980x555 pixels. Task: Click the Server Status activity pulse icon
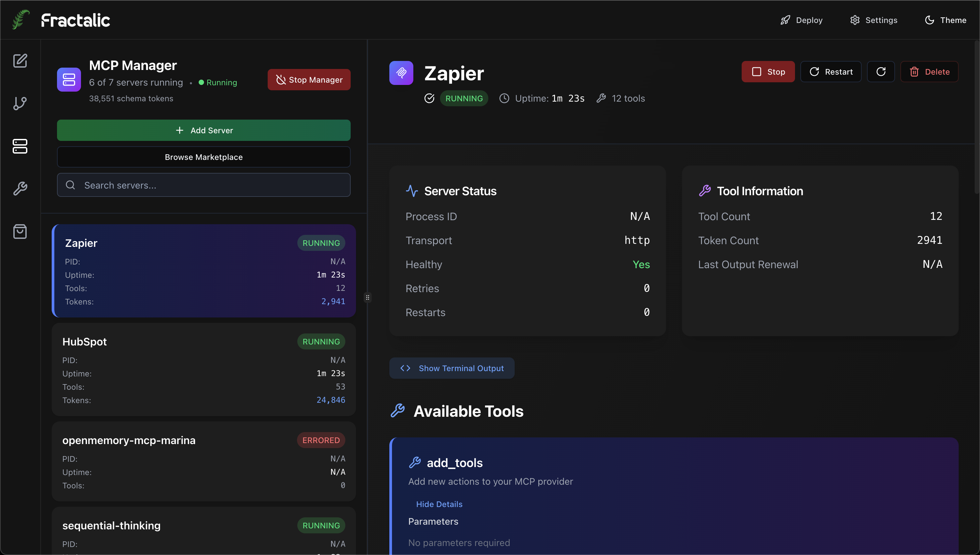pos(412,191)
